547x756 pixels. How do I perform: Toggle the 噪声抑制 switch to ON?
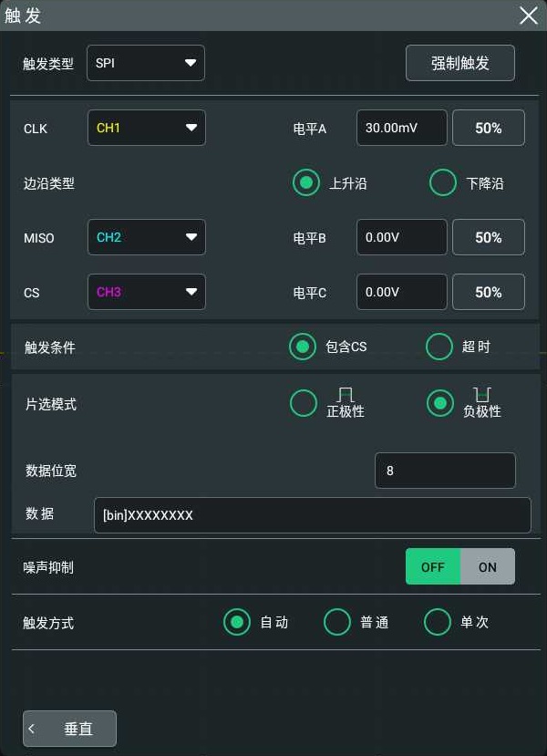(x=488, y=566)
